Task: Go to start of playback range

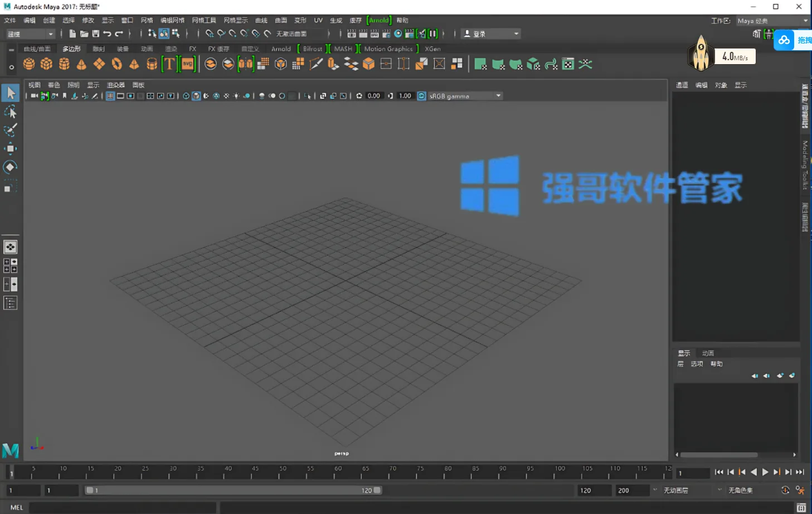Action: 719,472
